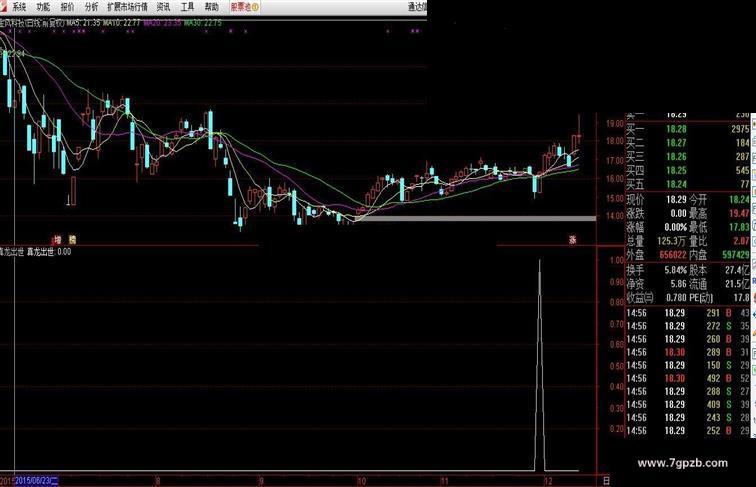Click the 真龙出世 indicator label
The height and width of the screenshot is (487, 756).
[12, 251]
